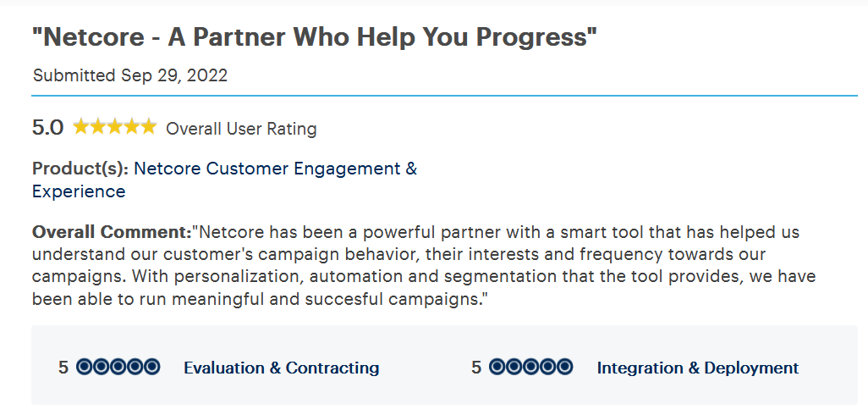Click the 5 score beside Integration & Deployment
Image resolution: width=868 pixels, height=415 pixels.
tap(476, 368)
